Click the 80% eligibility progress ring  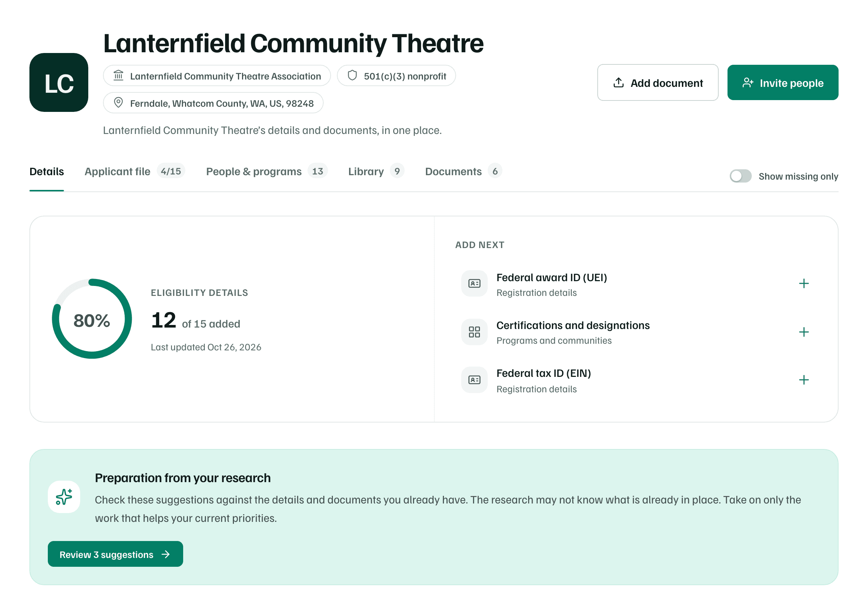92,319
